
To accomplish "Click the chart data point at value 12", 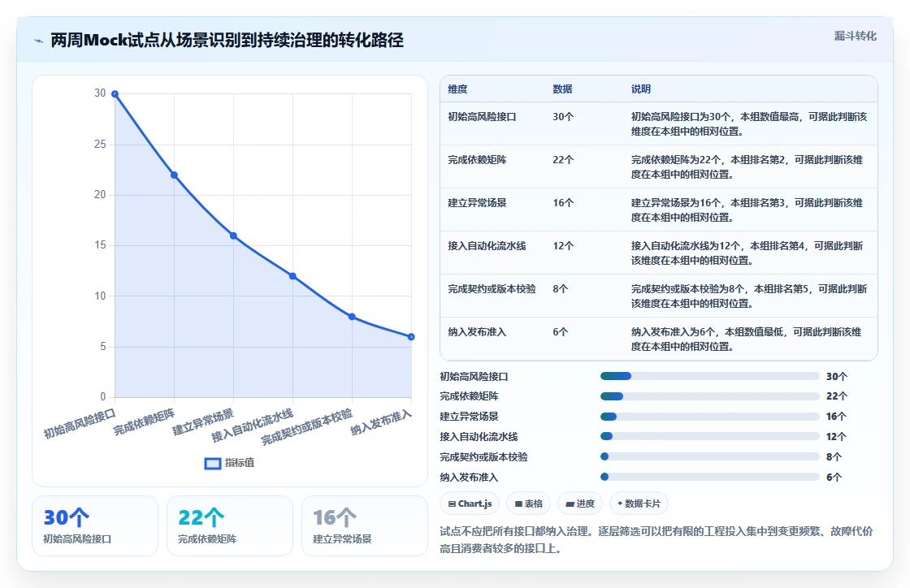I will coord(292,276).
